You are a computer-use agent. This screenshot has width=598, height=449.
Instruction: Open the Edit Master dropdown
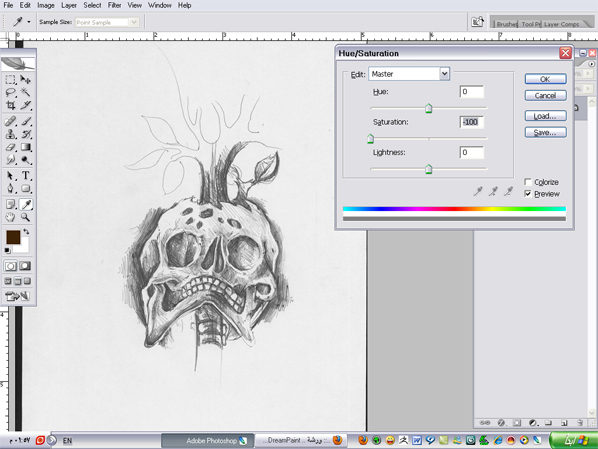444,74
